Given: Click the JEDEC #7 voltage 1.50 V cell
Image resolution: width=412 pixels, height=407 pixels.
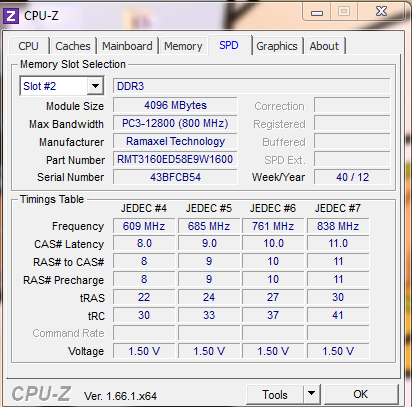Looking at the screenshot, I should (x=338, y=351).
